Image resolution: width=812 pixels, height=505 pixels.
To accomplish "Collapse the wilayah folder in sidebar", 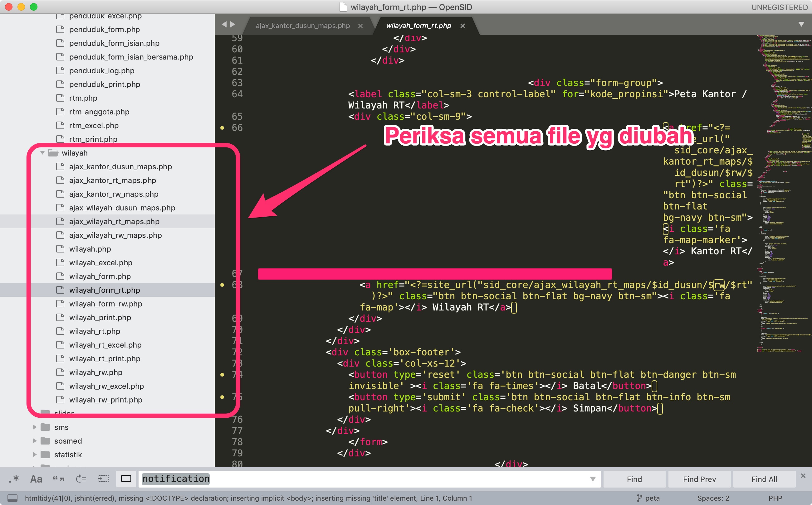I will tap(42, 153).
